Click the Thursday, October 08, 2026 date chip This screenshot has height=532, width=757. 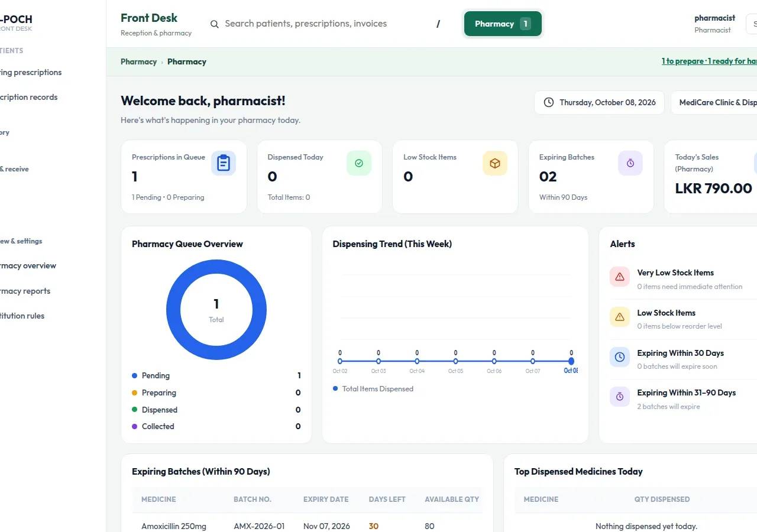(x=599, y=102)
